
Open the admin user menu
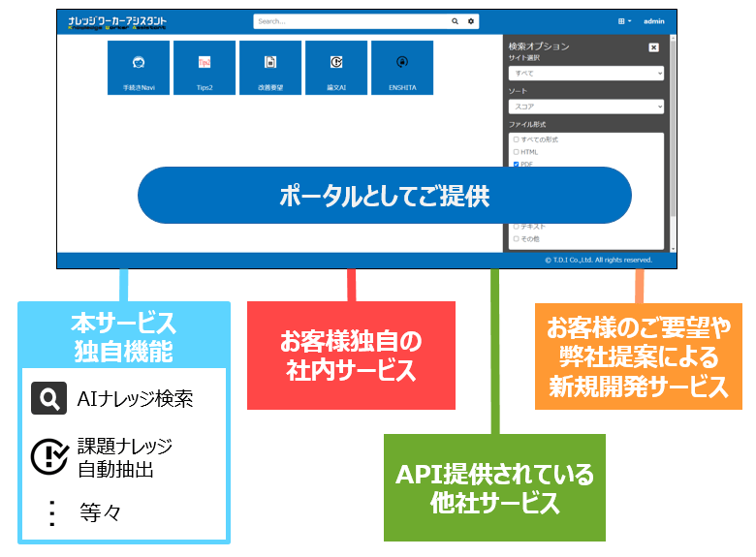[653, 20]
